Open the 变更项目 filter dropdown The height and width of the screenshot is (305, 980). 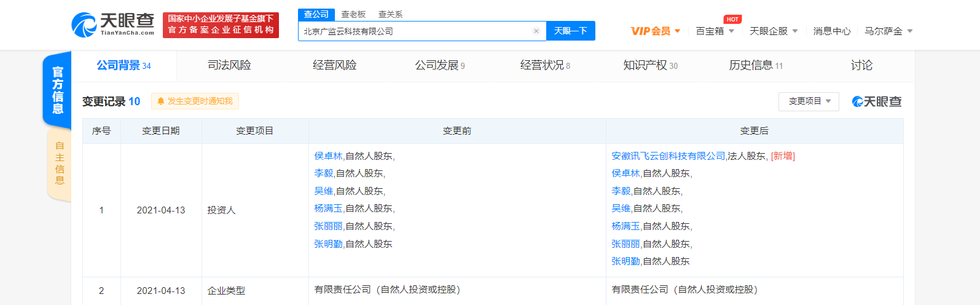click(809, 101)
